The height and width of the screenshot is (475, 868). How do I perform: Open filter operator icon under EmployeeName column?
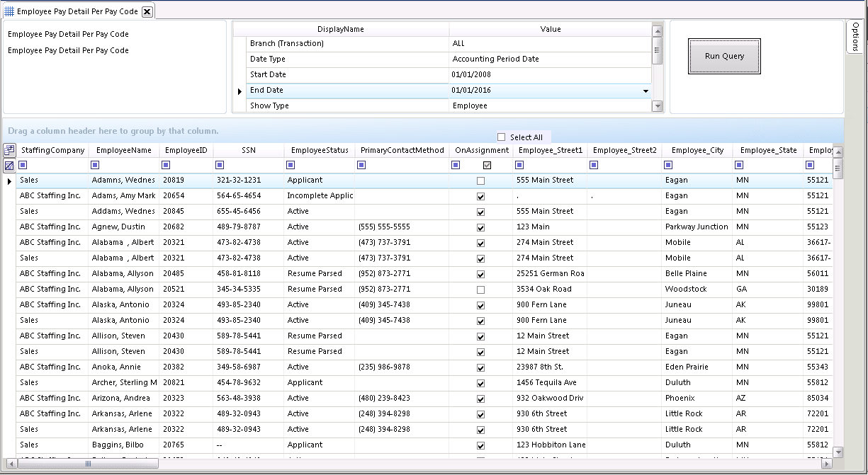pyautogui.click(x=96, y=166)
